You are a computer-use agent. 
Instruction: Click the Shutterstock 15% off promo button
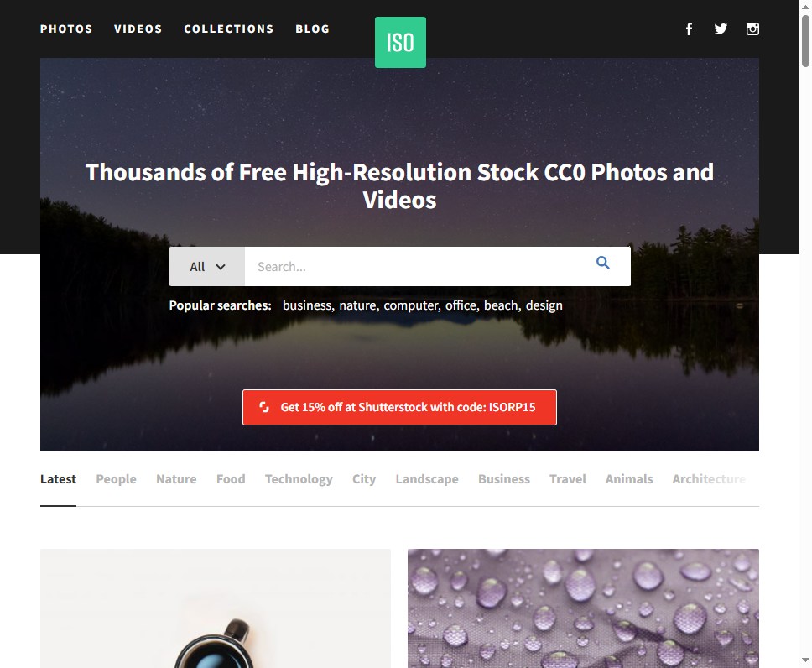point(399,407)
